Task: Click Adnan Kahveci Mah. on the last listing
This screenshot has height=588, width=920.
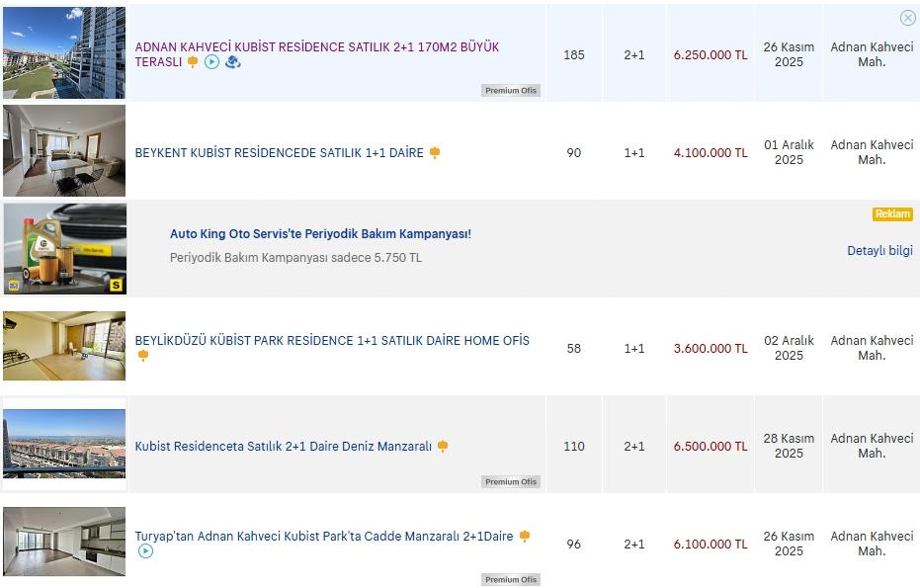Action: point(872,544)
